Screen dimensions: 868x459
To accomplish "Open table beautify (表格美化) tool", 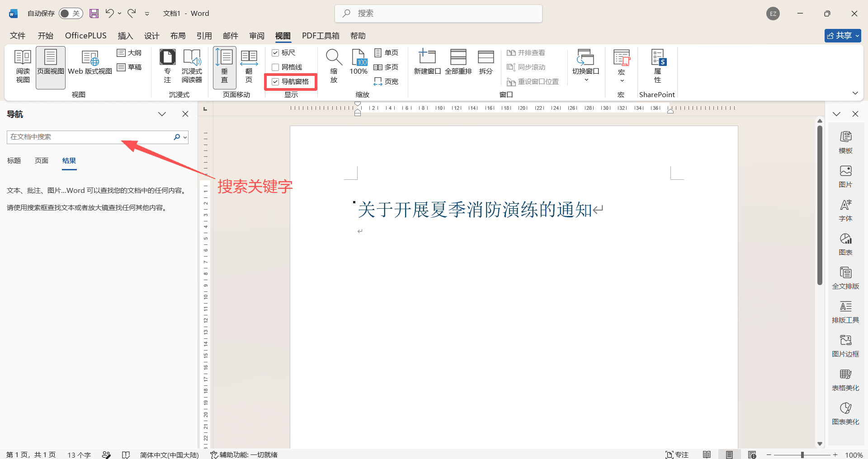I will pyautogui.click(x=846, y=379).
